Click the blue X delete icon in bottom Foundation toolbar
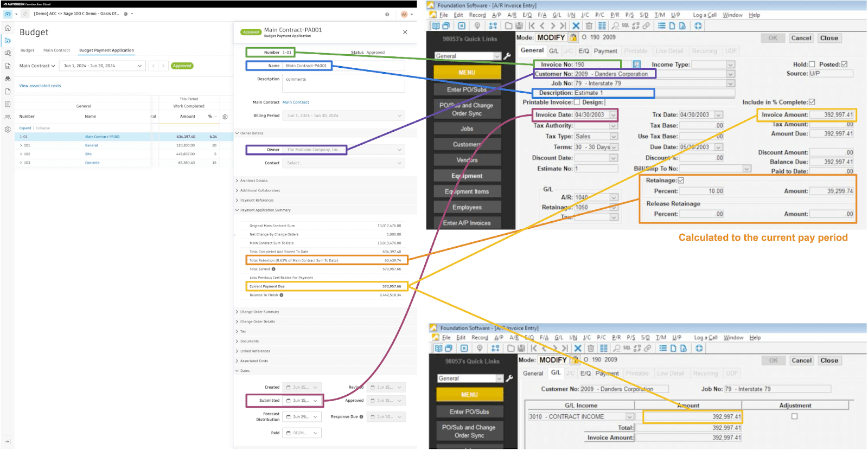The image size is (868, 450). [577, 348]
